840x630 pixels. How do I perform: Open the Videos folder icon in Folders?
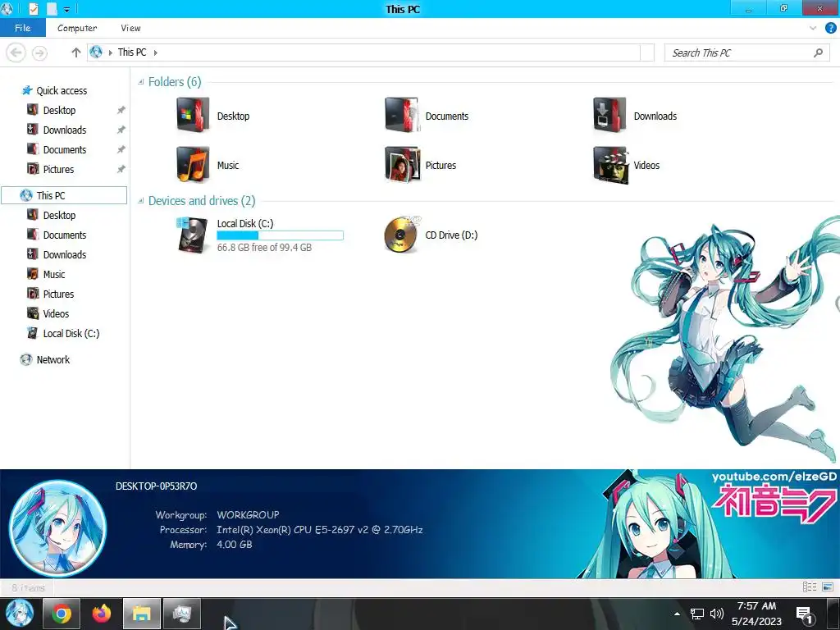click(x=610, y=165)
